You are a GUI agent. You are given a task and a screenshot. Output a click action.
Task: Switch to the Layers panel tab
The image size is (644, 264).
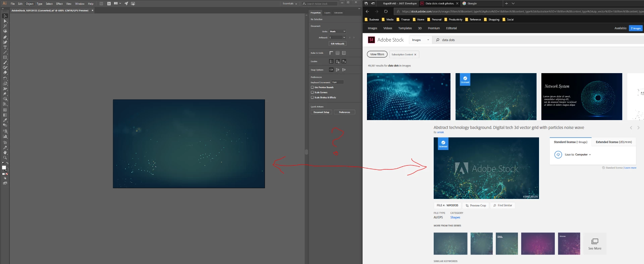[327, 13]
